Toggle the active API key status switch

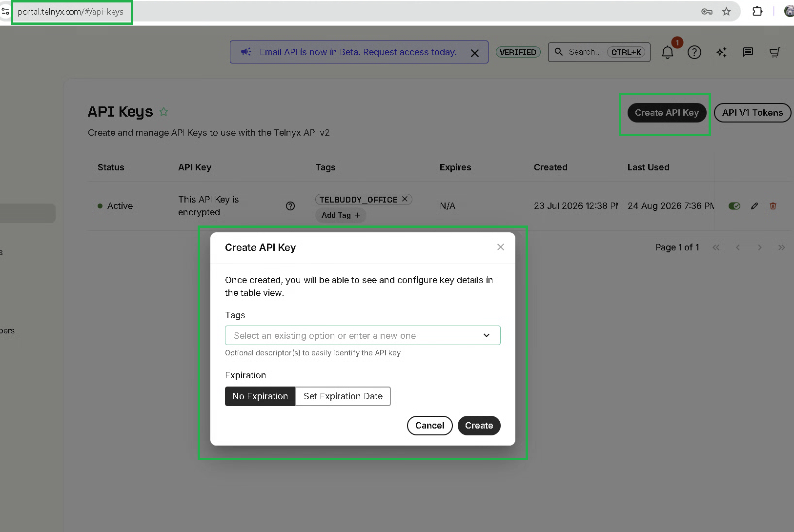tap(734, 206)
